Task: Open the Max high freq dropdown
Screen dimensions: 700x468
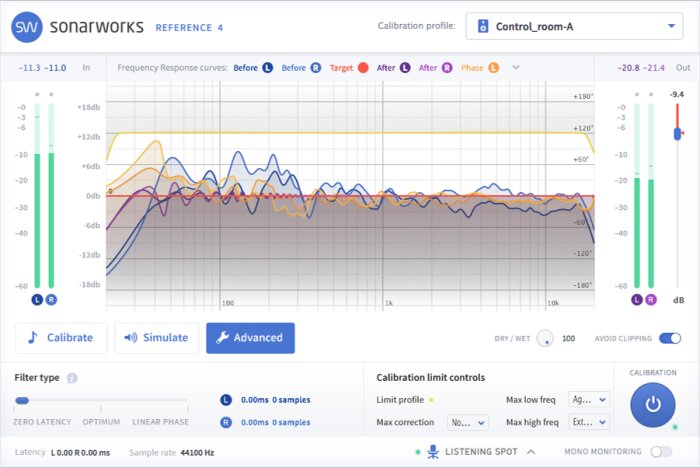Action: pyautogui.click(x=589, y=423)
